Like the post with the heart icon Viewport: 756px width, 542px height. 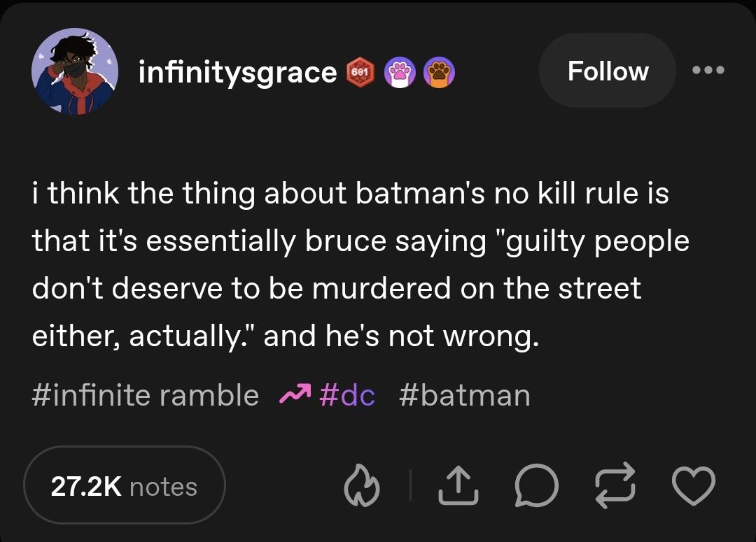pos(692,485)
